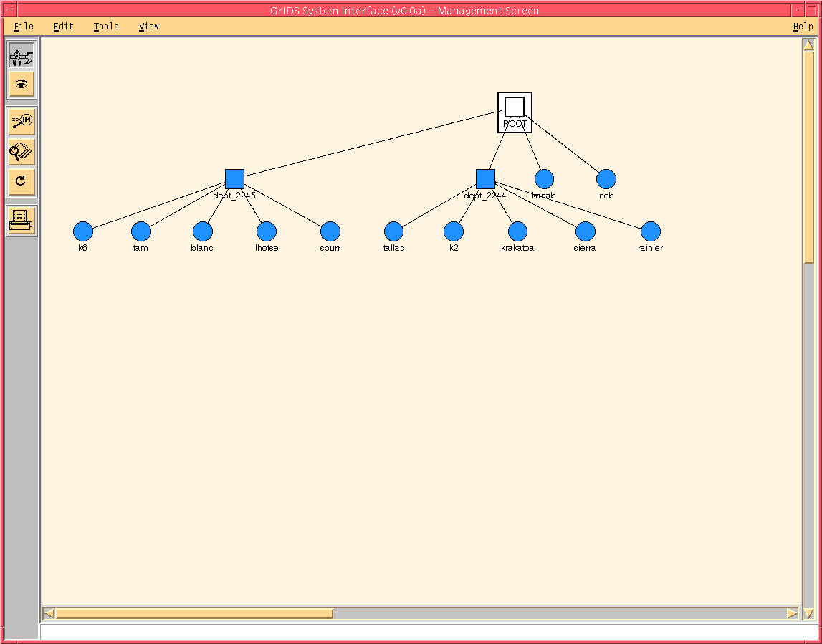
Task: Click the printer icon in sidebar
Action: (21, 221)
